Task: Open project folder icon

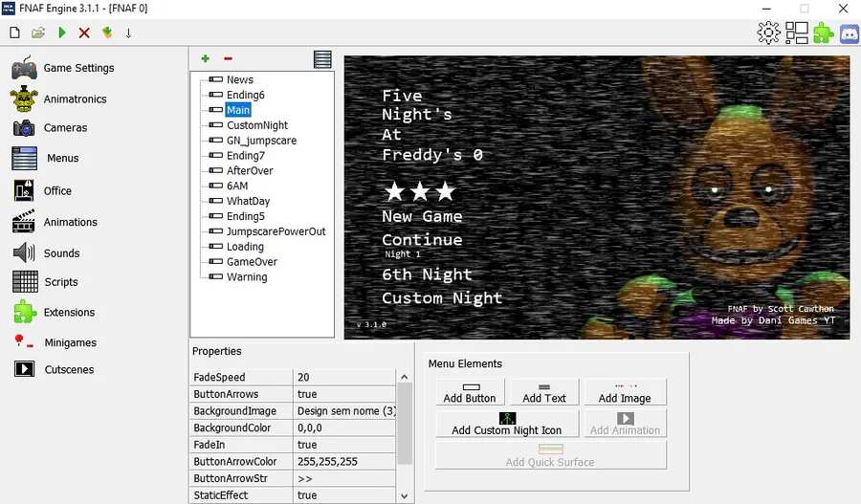Action: [x=38, y=33]
